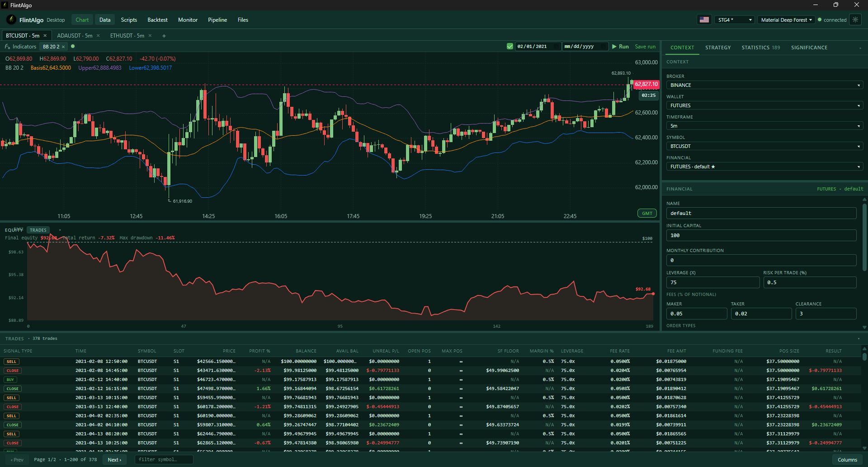Open the TIMEFRAME 5m dropdown
868x467 pixels.
765,126
